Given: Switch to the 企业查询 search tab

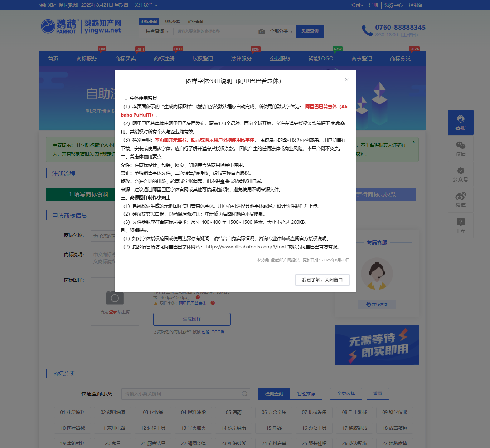Looking at the screenshot, I should 195,21.
